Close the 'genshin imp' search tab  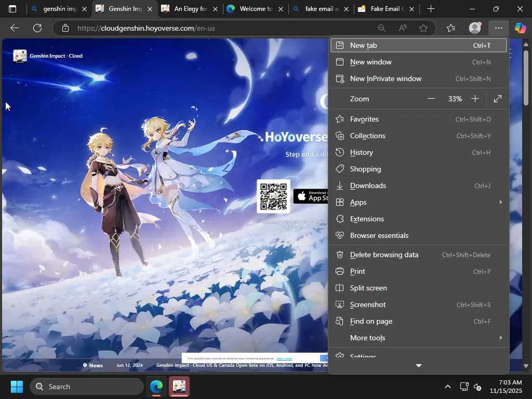85,9
